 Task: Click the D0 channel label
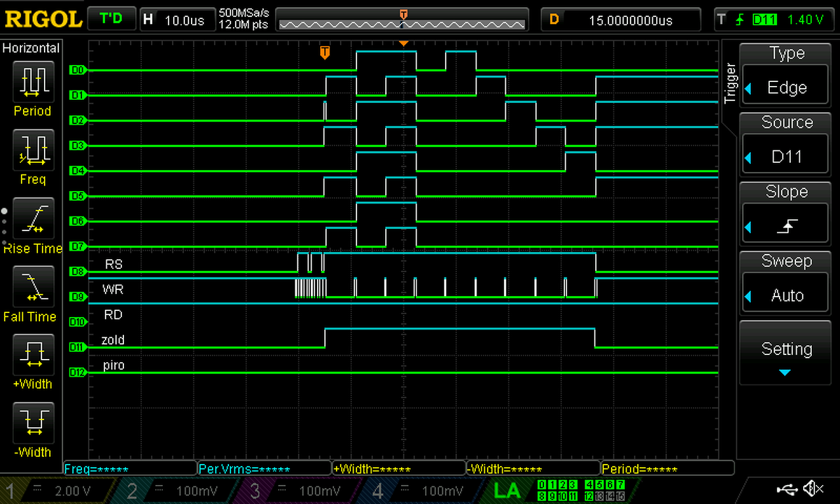tap(77, 70)
